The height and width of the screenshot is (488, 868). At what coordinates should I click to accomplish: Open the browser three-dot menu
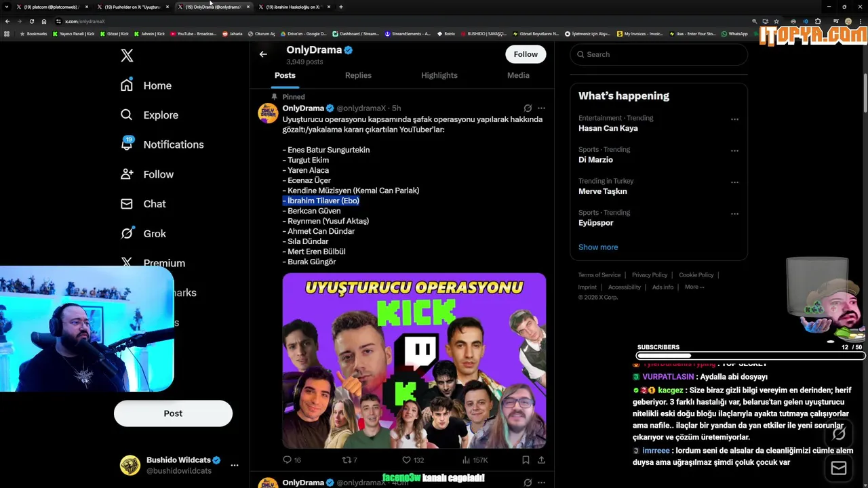[860, 21]
